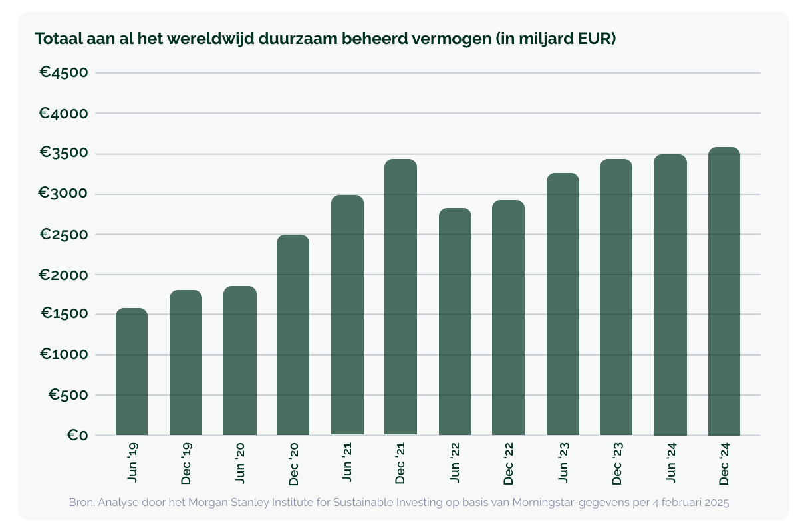
Task: Click the Jun '24 bar
Action: pyautogui.click(x=670, y=295)
